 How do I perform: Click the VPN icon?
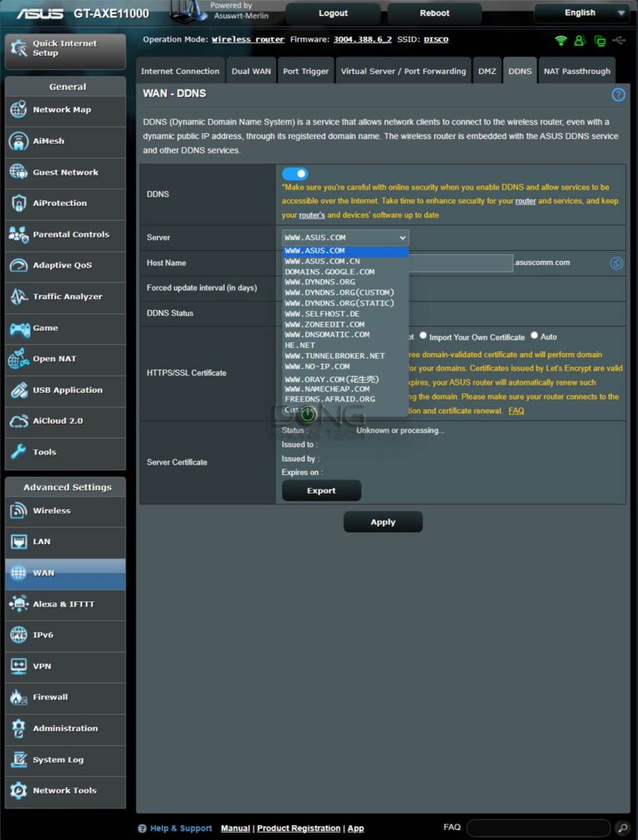point(18,666)
